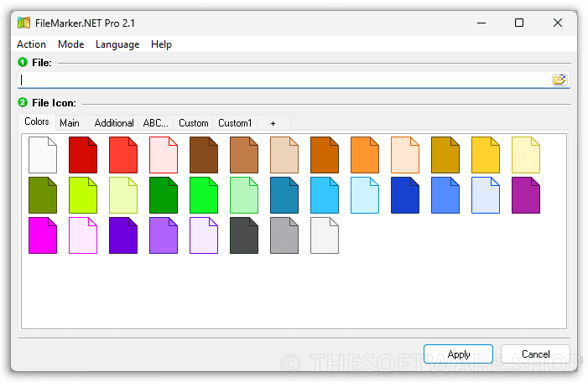Screen dimensions: 588x382
Task: Choose the medium brown file icon
Action: pyautogui.click(x=244, y=155)
